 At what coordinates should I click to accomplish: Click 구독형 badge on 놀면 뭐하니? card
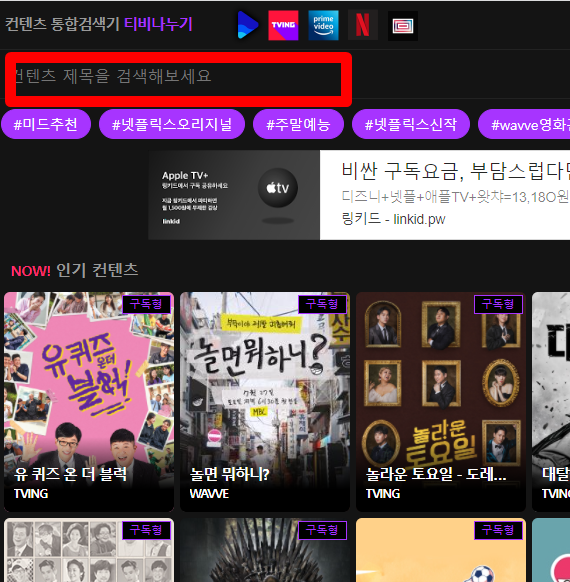322,304
